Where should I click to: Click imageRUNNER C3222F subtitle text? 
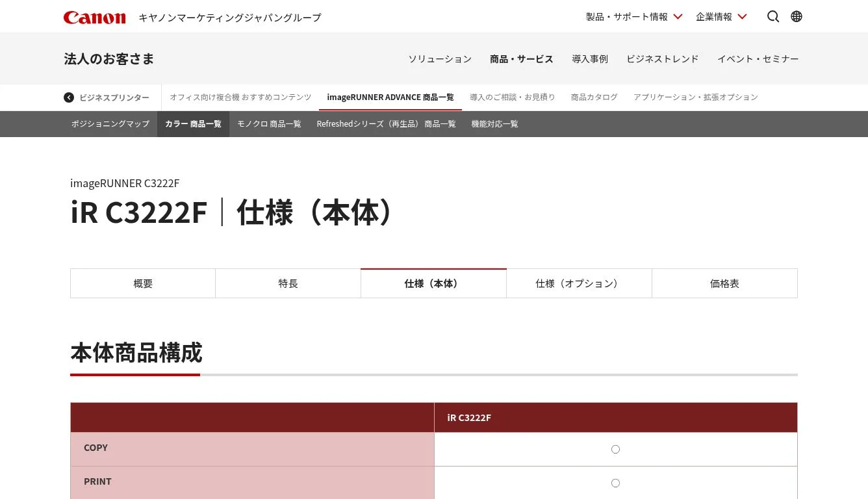click(x=125, y=183)
